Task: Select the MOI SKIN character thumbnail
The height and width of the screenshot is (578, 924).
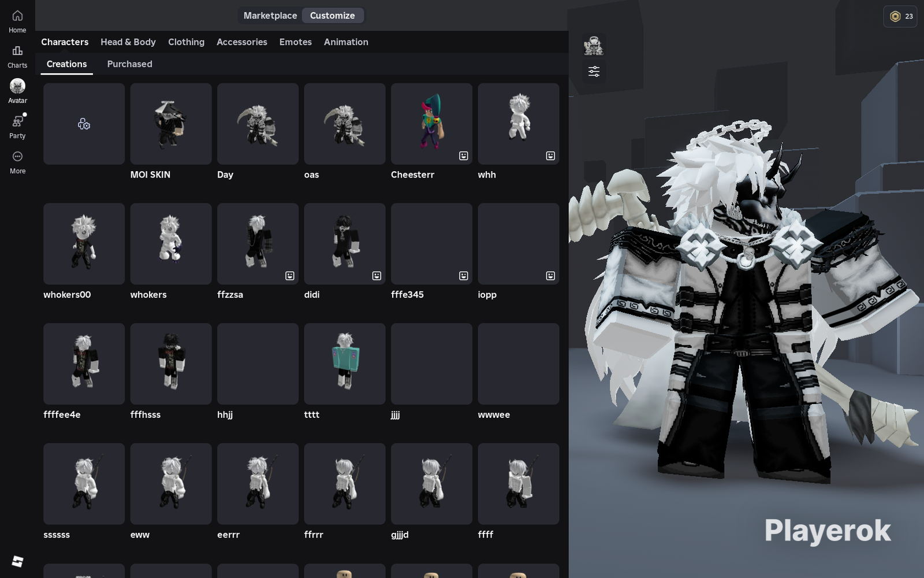Action: [171, 124]
